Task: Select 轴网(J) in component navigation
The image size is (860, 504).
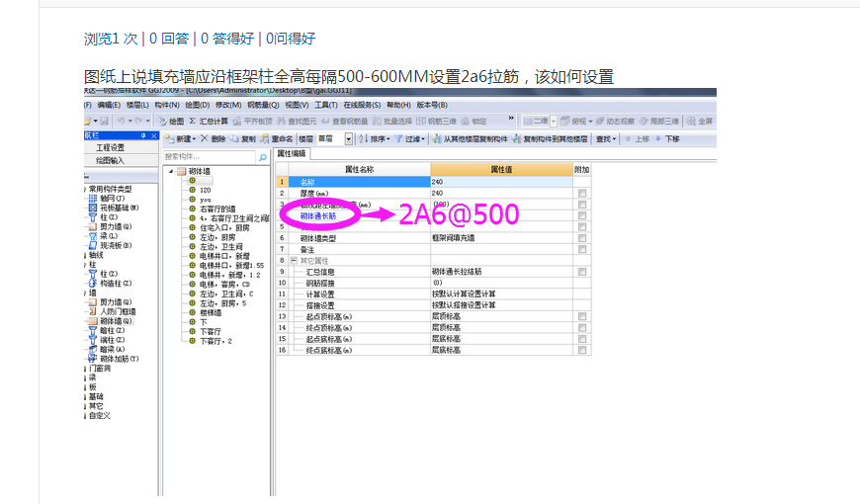Action: pyautogui.click(x=107, y=198)
